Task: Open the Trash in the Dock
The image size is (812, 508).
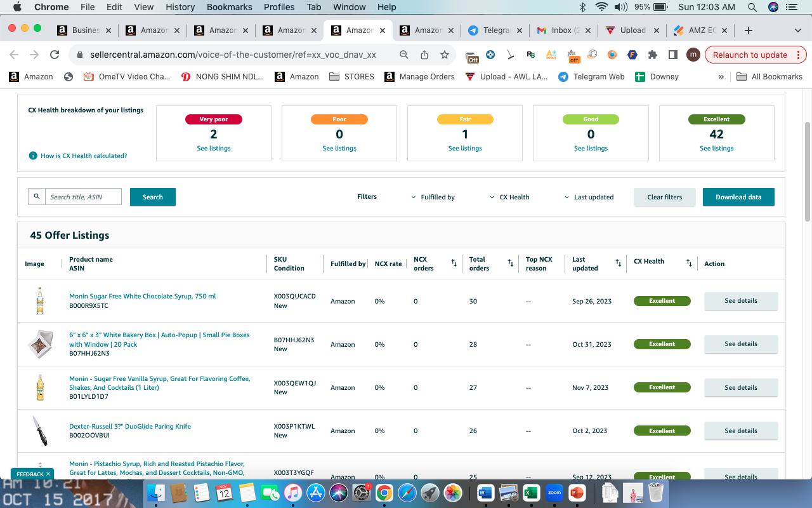Action: pyautogui.click(x=655, y=492)
